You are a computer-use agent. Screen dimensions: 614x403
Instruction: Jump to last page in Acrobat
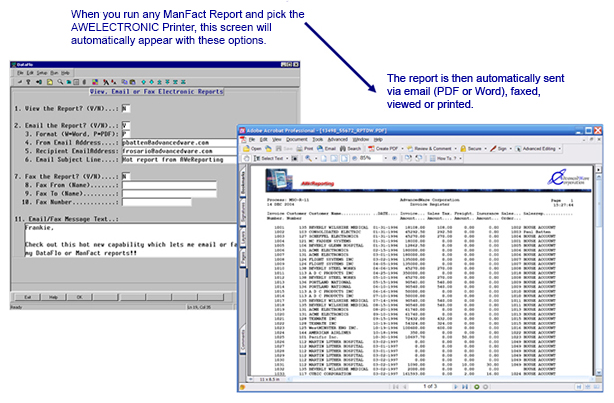point(465,387)
